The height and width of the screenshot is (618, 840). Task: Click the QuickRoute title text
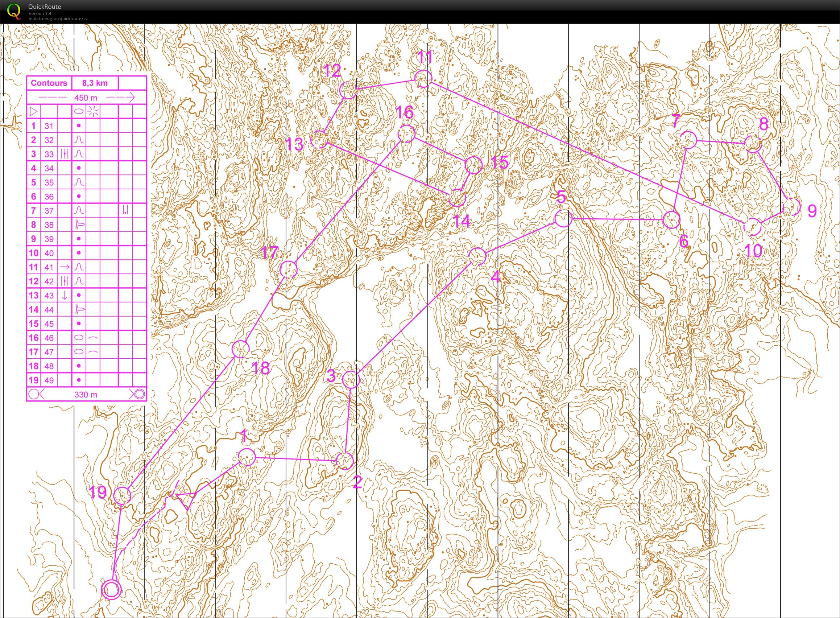[x=45, y=7]
